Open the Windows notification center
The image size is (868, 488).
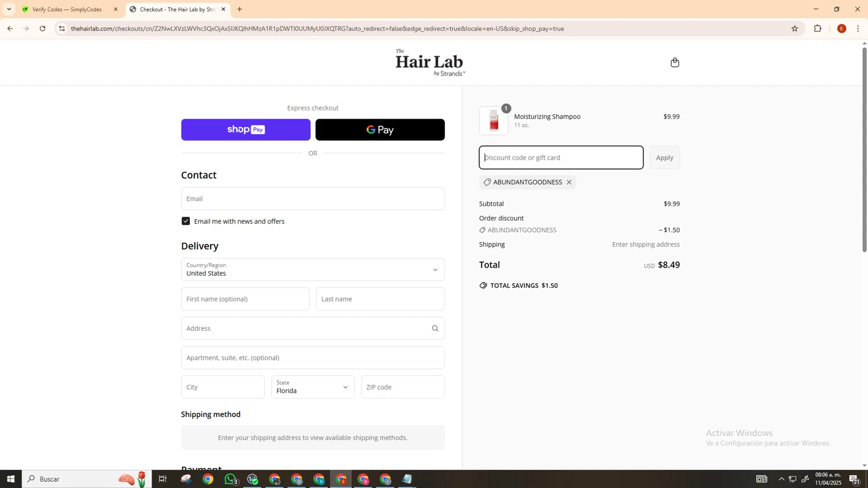pyautogui.click(x=854, y=479)
